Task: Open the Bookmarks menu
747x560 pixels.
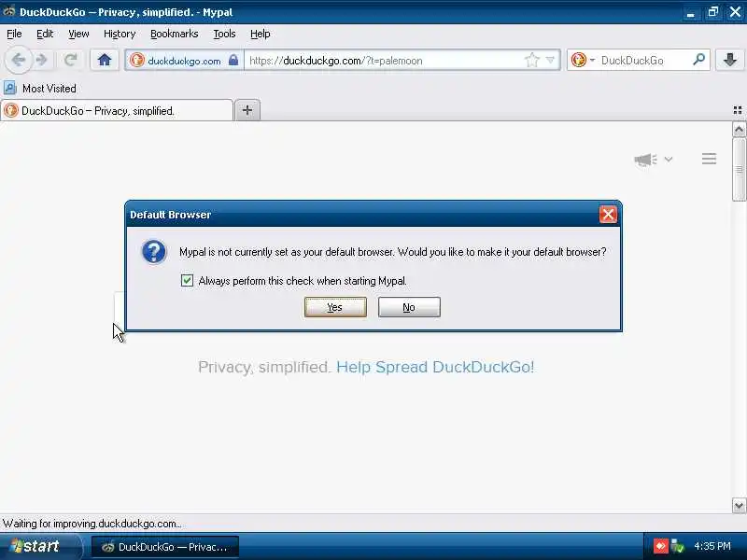Action: (175, 34)
